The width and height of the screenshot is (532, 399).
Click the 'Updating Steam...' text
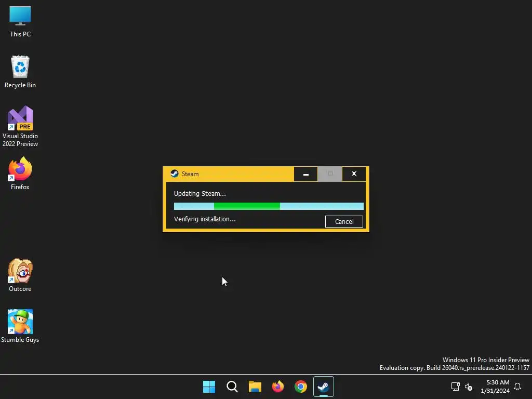click(x=200, y=194)
